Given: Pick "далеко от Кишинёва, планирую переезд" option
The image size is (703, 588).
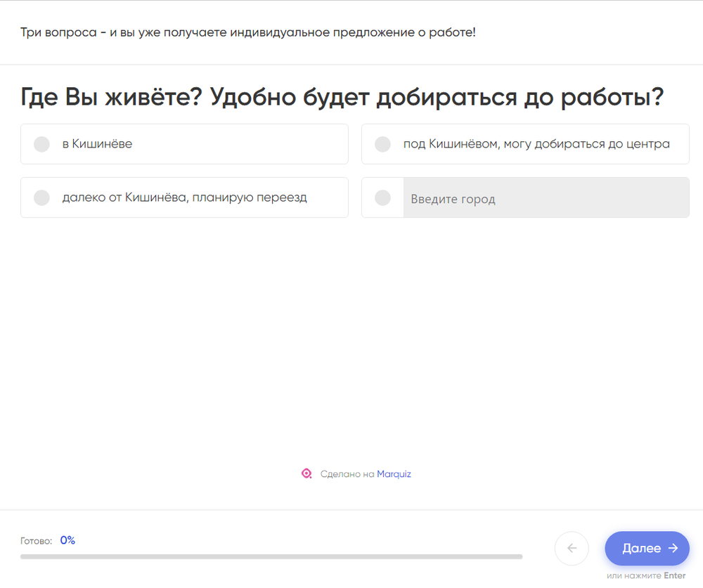Looking at the screenshot, I should [x=184, y=197].
